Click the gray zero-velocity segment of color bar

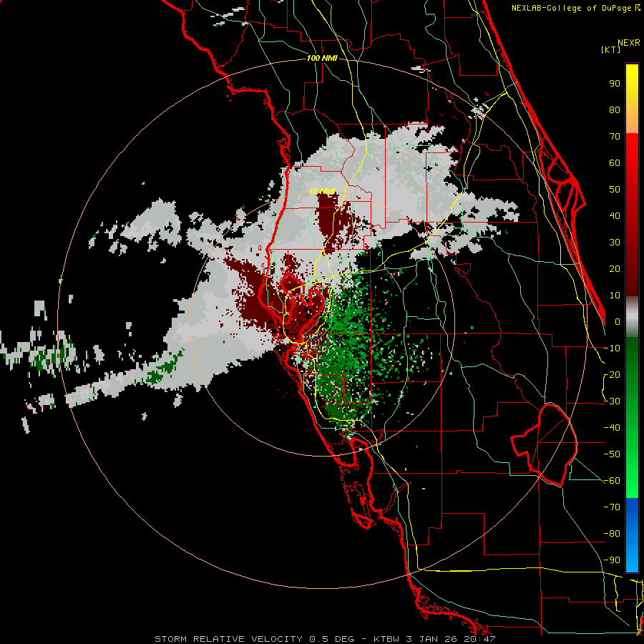coord(632,317)
